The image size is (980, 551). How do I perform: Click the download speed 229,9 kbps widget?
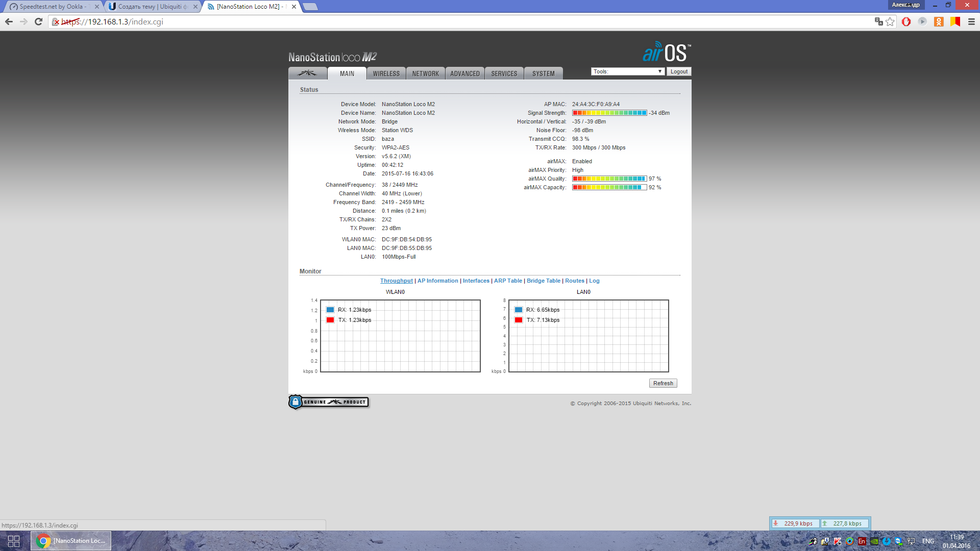(795, 523)
